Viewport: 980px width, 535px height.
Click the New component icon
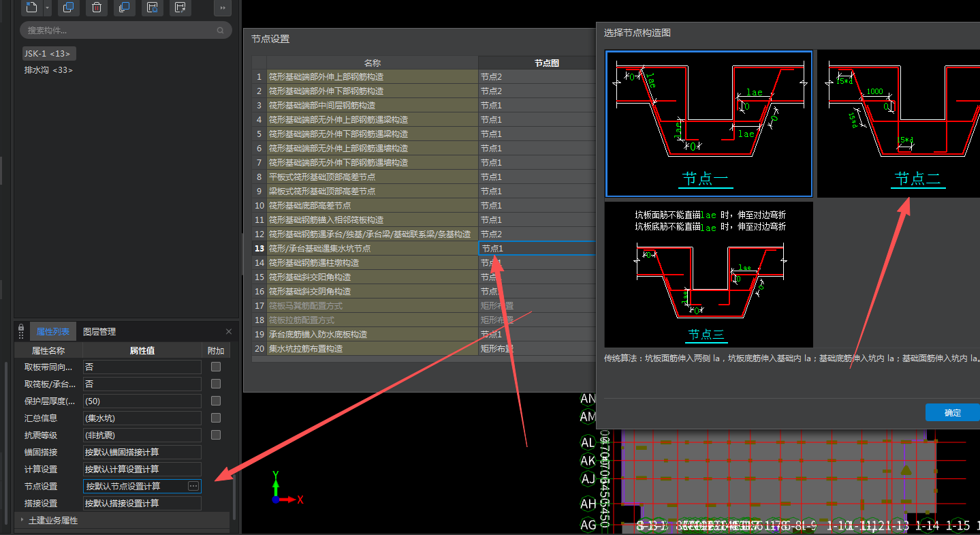pyautogui.click(x=31, y=7)
